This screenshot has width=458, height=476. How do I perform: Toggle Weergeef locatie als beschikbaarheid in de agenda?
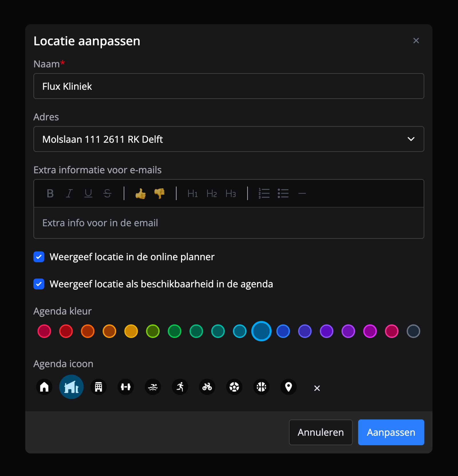coord(39,284)
